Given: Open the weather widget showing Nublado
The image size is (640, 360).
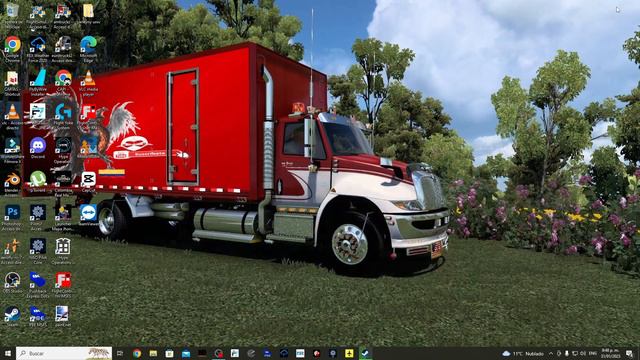Looking at the screenshot, I should click(523, 353).
